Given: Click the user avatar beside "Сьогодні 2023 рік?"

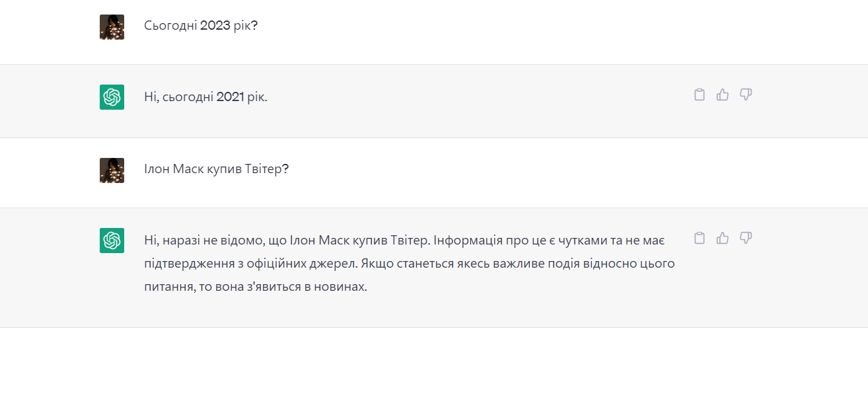Looking at the screenshot, I should 112,27.
